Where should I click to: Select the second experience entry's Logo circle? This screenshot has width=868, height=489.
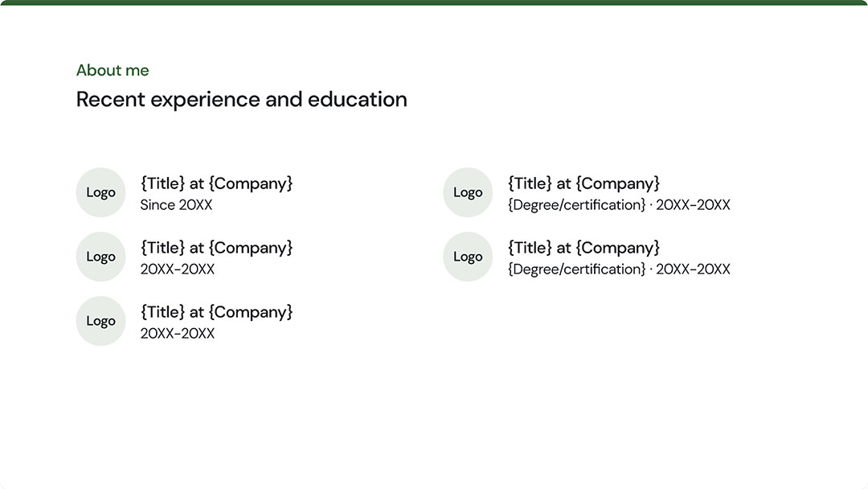[x=100, y=257]
